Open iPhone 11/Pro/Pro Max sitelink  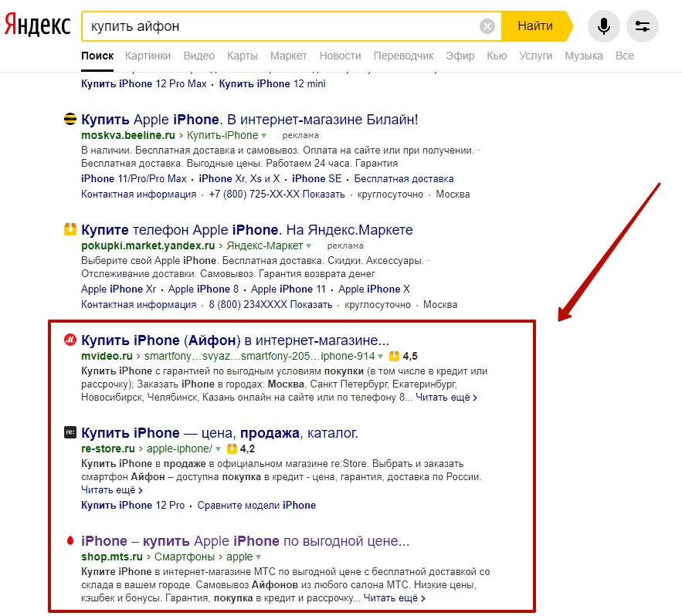[x=134, y=178]
